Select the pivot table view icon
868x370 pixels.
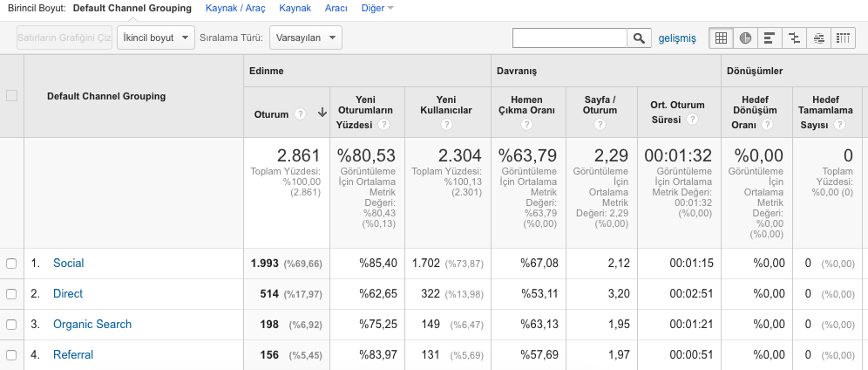click(843, 38)
